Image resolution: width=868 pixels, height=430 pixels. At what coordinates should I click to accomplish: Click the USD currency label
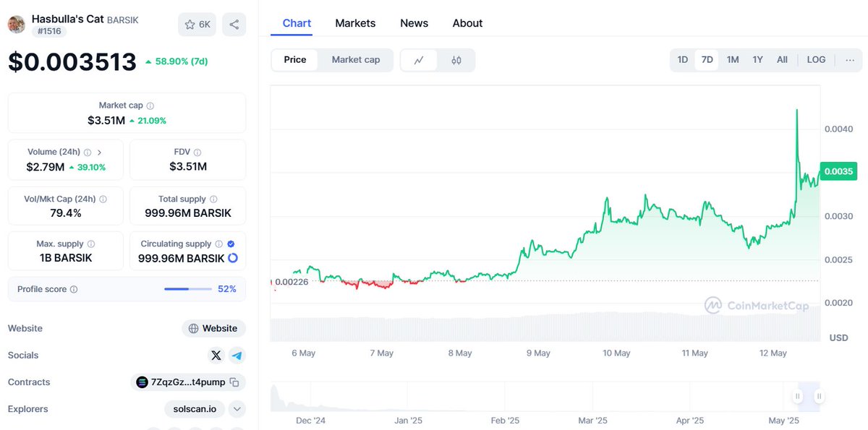pos(838,337)
